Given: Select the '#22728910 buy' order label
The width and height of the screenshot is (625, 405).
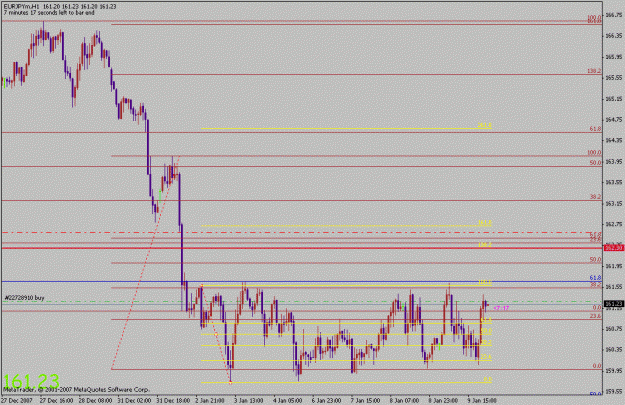Looking at the screenshot, I should (x=24, y=297).
